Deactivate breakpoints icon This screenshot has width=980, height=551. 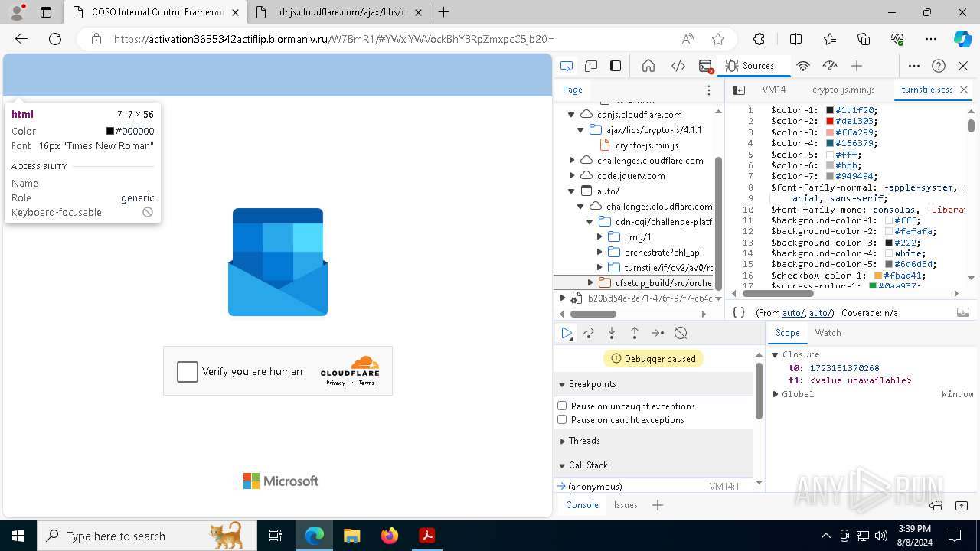pos(681,333)
